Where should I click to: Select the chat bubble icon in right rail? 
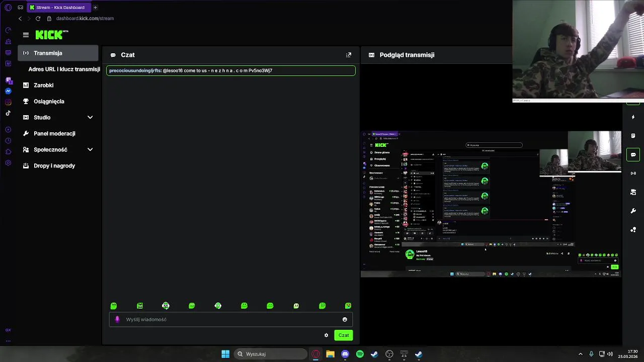pos(633,154)
